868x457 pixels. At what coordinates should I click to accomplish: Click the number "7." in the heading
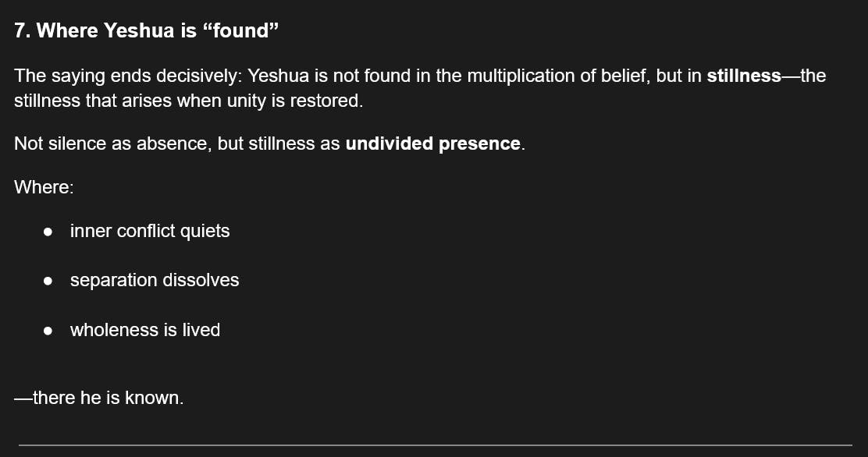click(x=23, y=30)
